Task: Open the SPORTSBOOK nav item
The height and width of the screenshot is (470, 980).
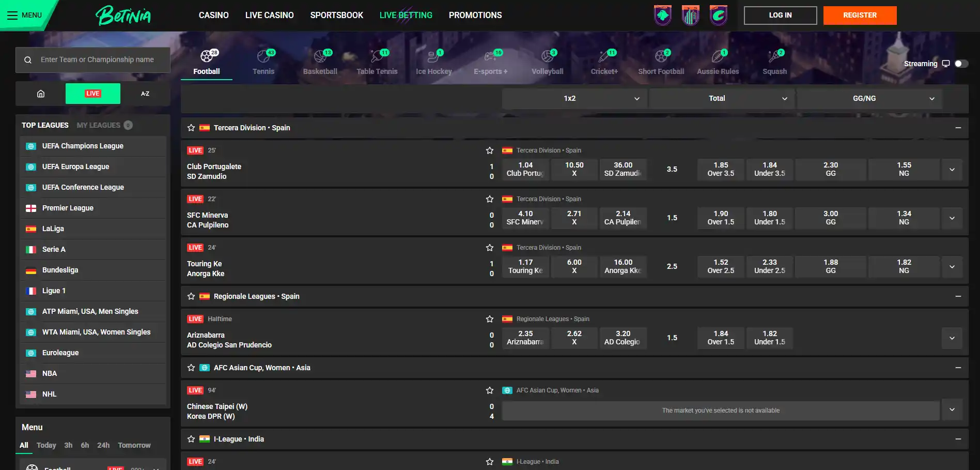Action: (x=337, y=16)
